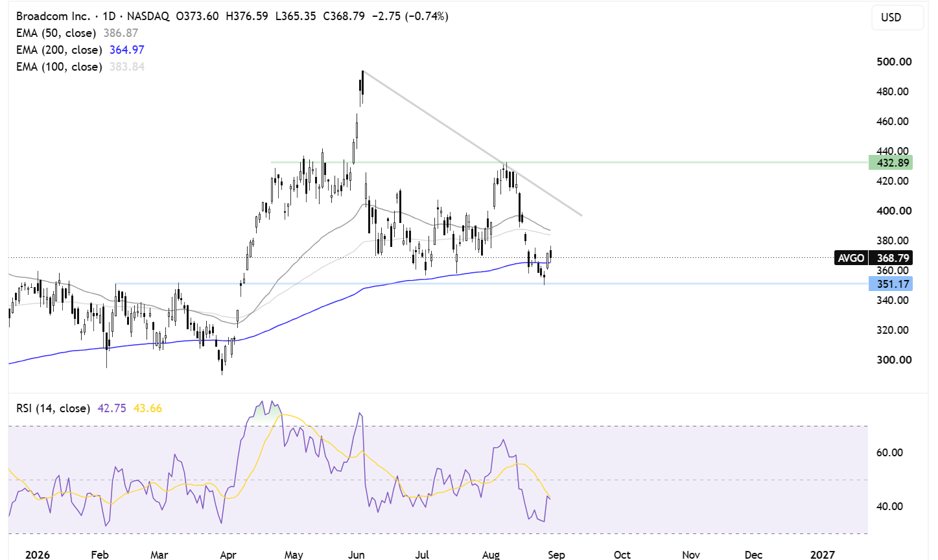Click 340.00 on the price axis
Image resolution: width=938 pixels, height=560 pixels.
[893, 300]
